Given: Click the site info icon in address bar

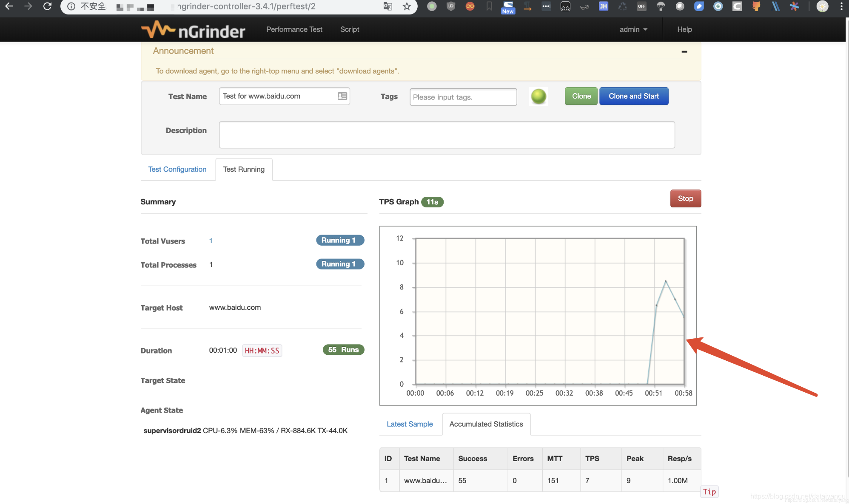Looking at the screenshot, I should point(71,6).
